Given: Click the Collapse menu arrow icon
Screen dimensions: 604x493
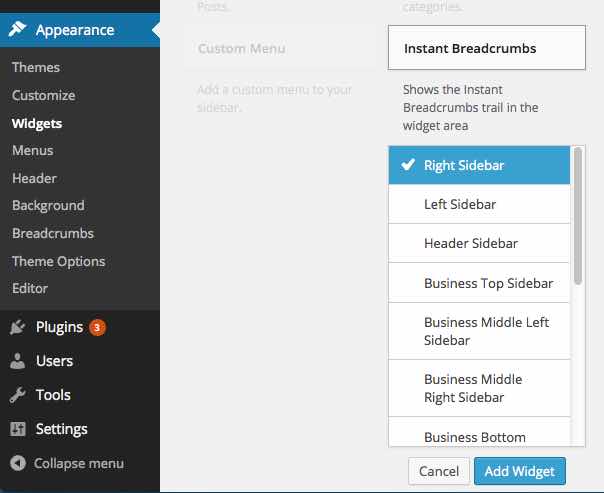Looking at the screenshot, I should (18, 463).
